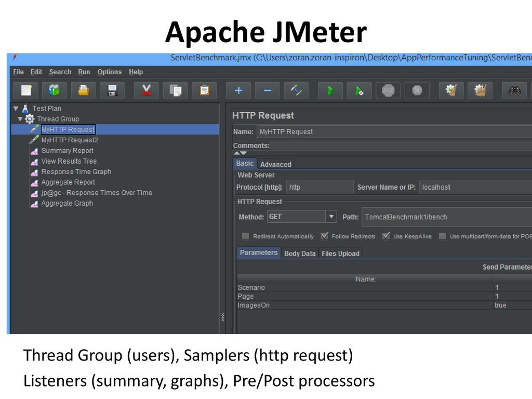The image size is (532, 399).
Task: Click the ImagesOn parameter cell
Action: pyautogui.click(x=365, y=305)
